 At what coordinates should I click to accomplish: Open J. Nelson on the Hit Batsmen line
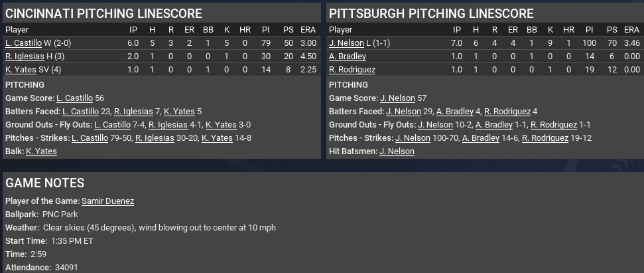397,151
